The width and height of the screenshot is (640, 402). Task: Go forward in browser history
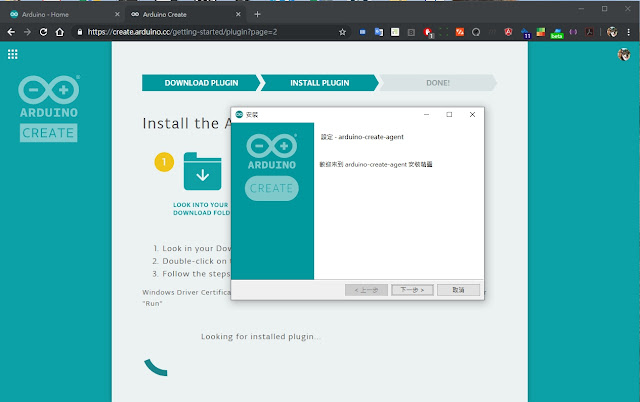click(x=27, y=32)
